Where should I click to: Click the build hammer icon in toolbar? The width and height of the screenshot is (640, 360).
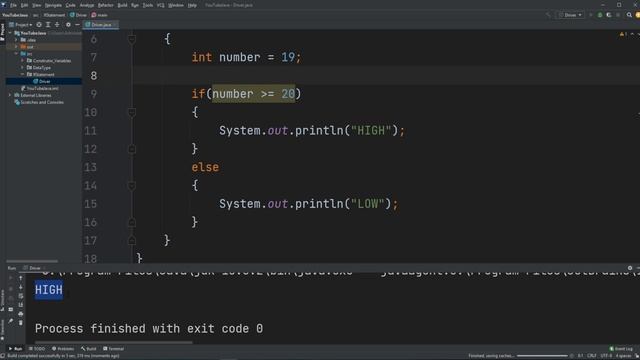[548, 15]
